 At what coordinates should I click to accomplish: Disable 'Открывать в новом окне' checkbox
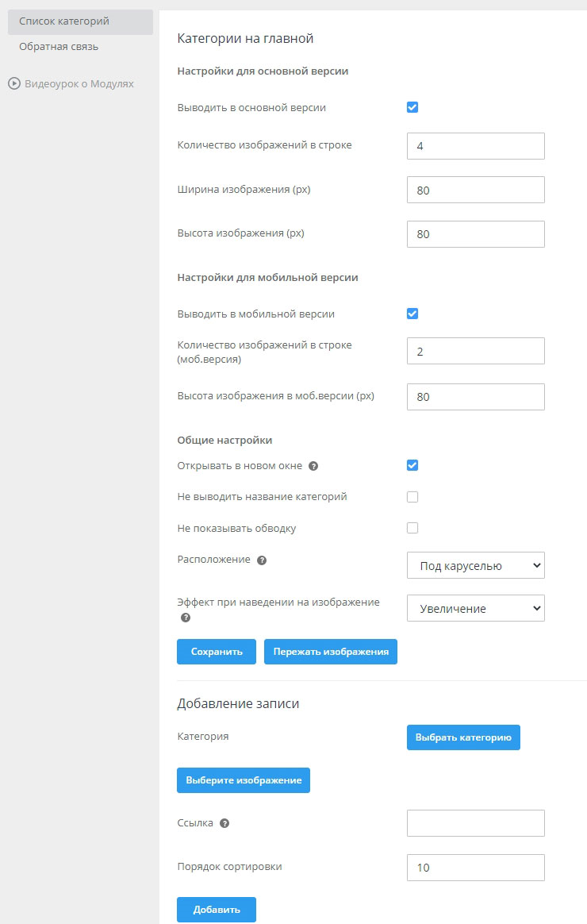pyautogui.click(x=412, y=465)
